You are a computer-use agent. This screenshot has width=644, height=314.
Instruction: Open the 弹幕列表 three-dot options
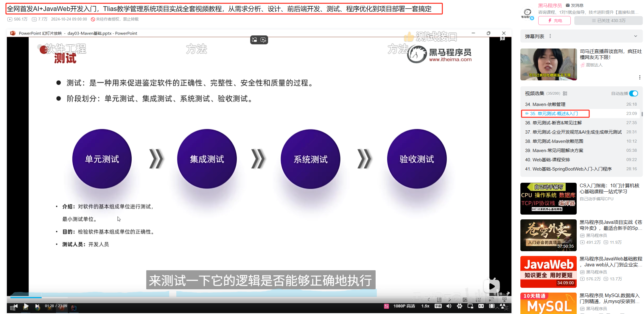550,36
